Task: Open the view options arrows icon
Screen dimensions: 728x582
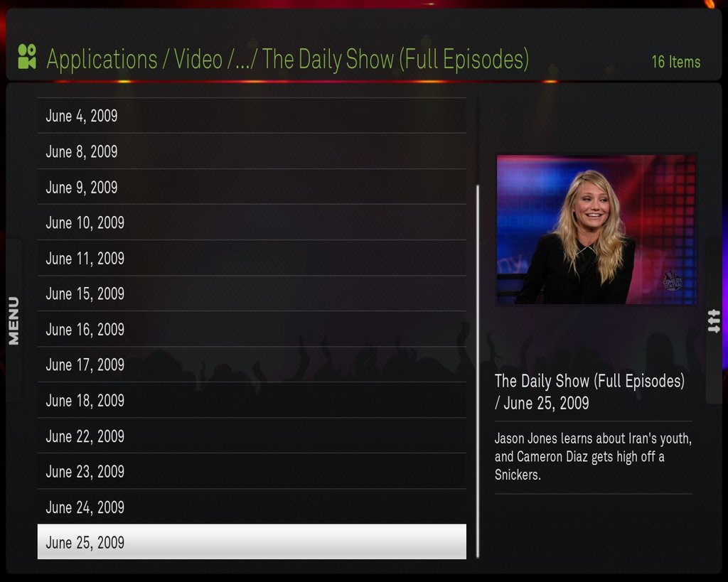Action: point(714,321)
